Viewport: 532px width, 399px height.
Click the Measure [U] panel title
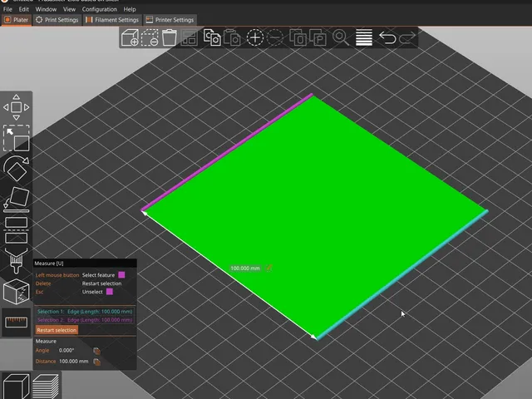49,264
